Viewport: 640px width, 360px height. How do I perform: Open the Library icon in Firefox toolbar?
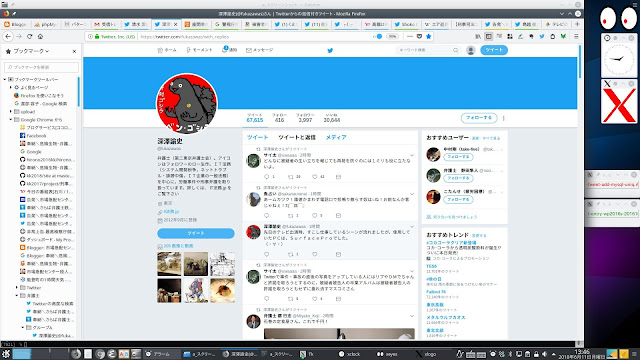coord(478,36)
